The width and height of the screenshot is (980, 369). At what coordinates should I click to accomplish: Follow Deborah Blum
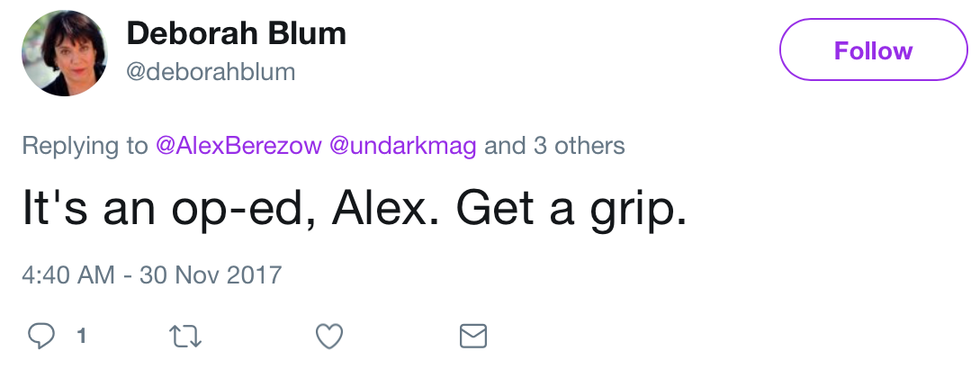[872, 50]
